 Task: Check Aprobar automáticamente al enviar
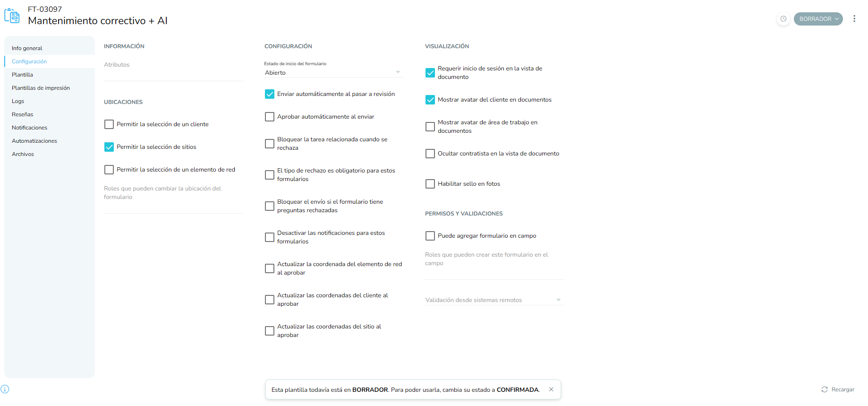(x=270, y=117)
